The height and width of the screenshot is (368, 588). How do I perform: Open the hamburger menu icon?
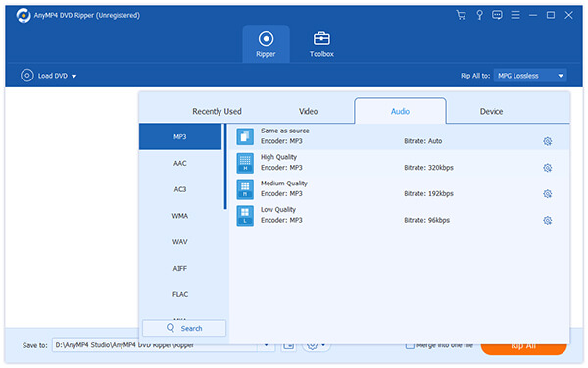515,15
